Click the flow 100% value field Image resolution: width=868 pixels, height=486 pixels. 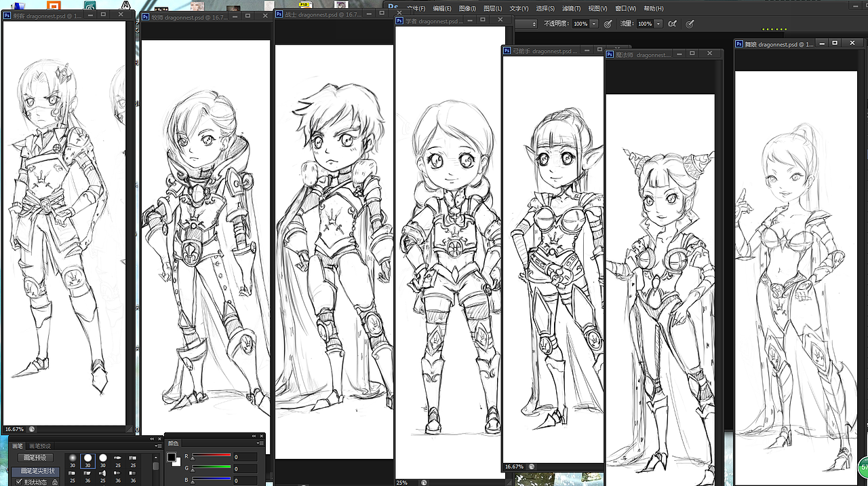pyautogui.click(x=644, y=24)
